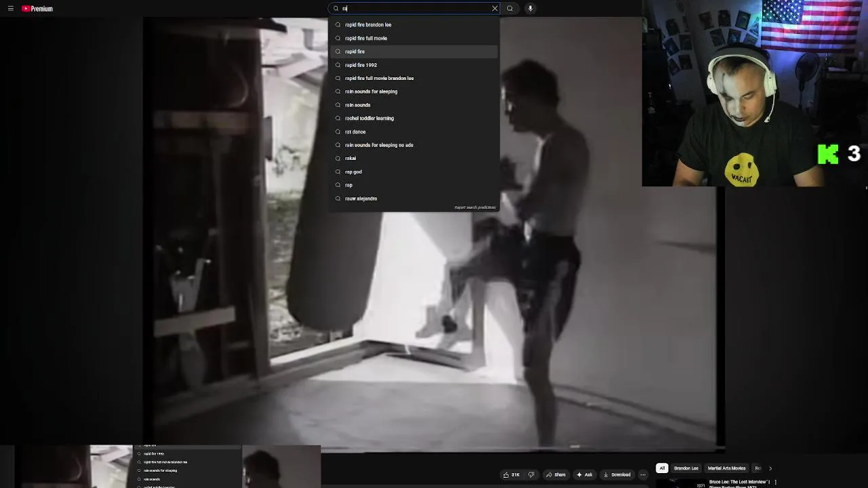Click the magnifier icon beside 'rapid fire 1992'
This screenshot has width=868, height=488.
click(338, 65)
